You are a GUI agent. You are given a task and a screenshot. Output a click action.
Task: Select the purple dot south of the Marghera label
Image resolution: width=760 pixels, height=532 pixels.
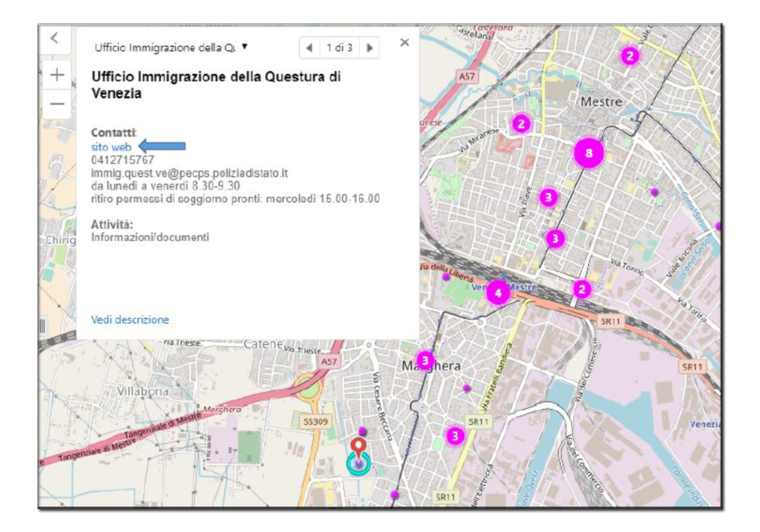tap(467, 388)
